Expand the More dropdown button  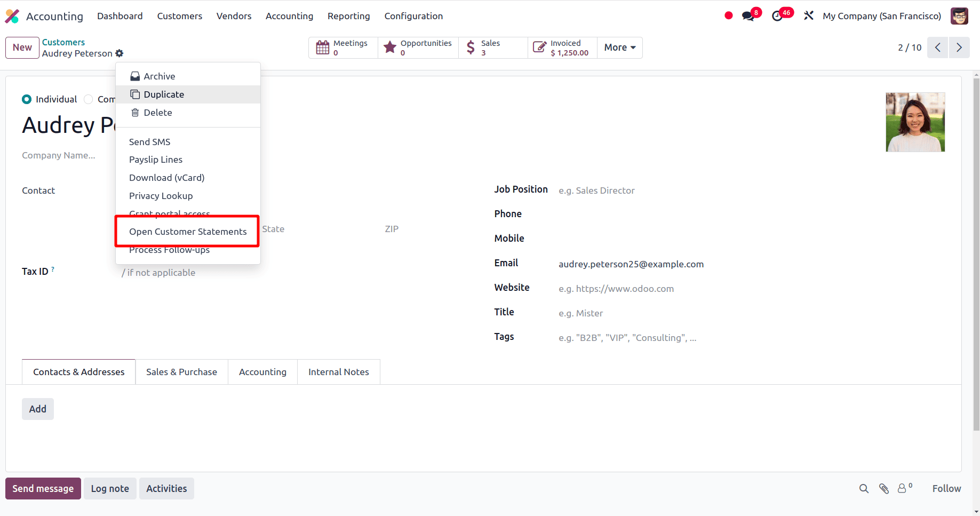pos(619,47)
